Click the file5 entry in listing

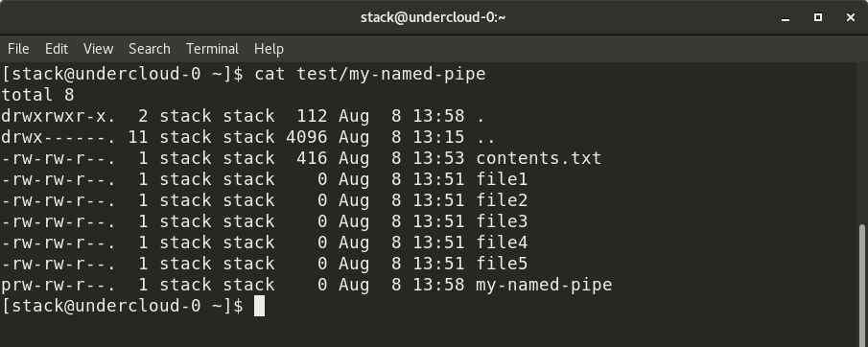502,264
